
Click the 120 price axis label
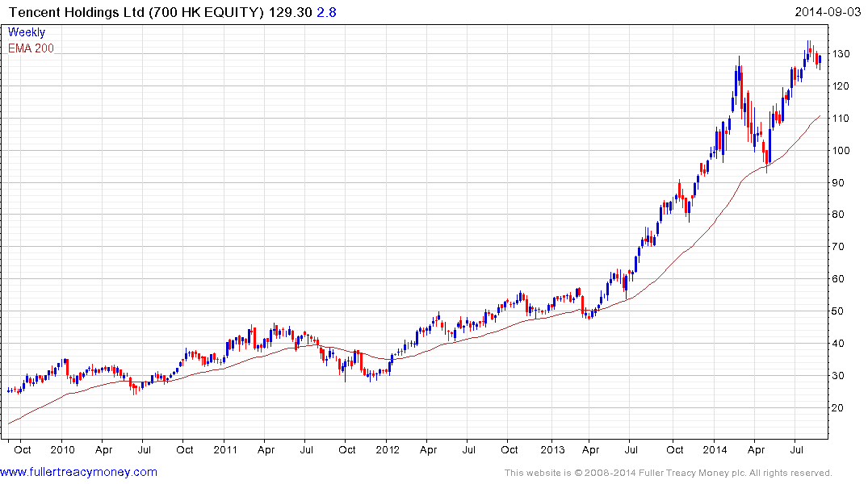pyautogui.click(x=841, y=86)
